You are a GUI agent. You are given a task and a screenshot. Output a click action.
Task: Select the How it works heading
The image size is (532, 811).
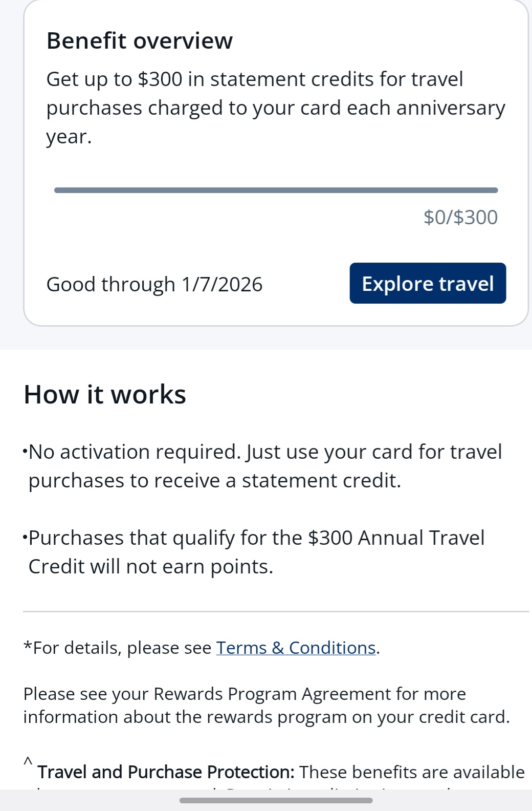pyautogui.click(x=105, y=394)
